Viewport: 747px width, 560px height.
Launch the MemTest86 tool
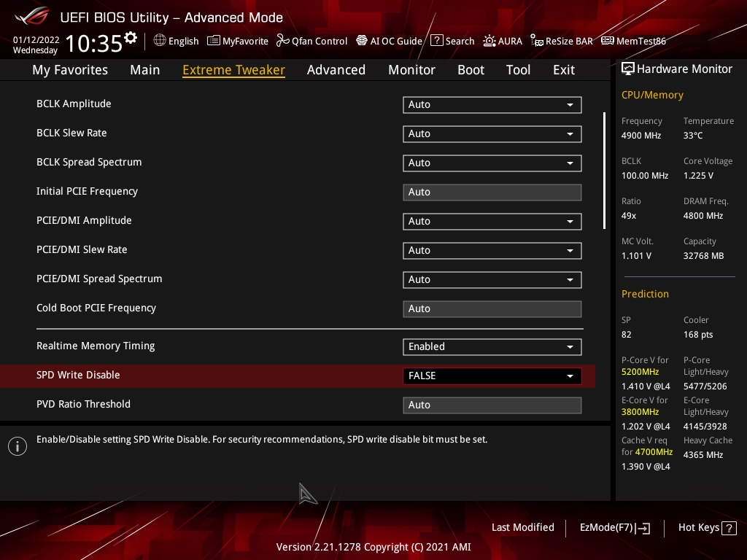pos(633,41)
